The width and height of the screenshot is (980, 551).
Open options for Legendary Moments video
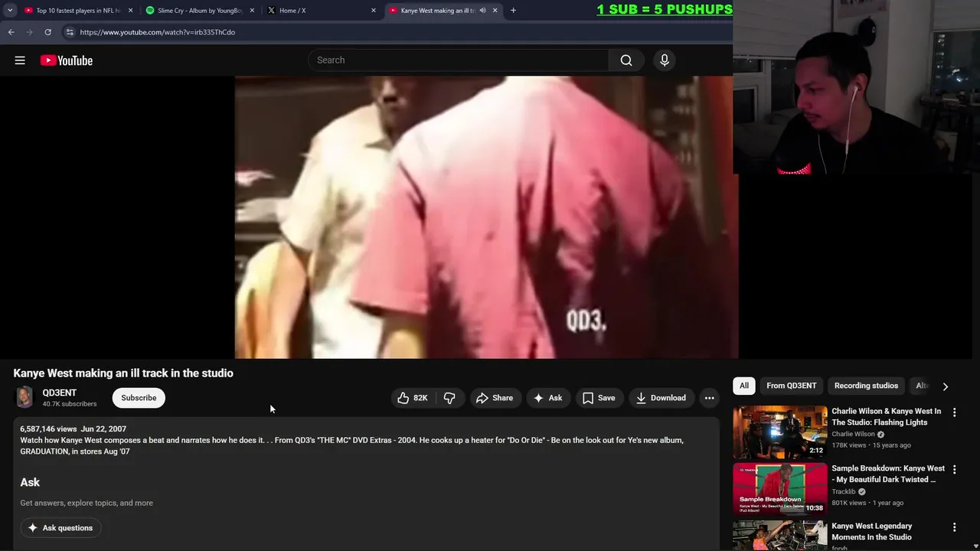point(954,527)
